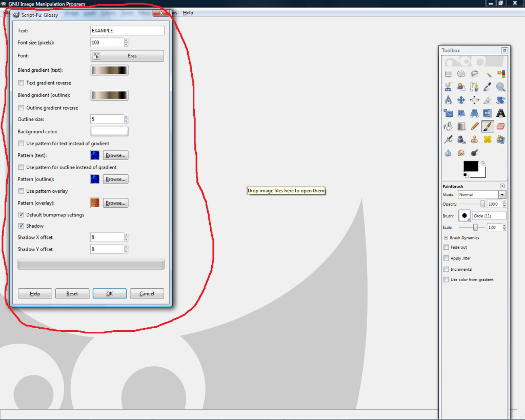525x420 pixels.
Task: Enable Fade out in Paintbrush options
Action: (446, 247)
